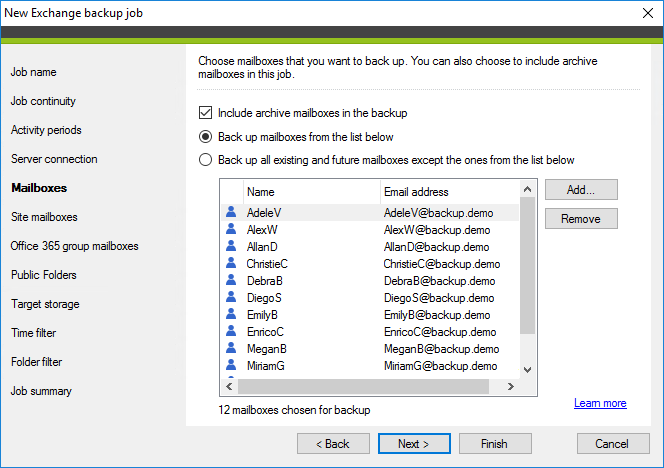664x468 pixels.
Task: Open the Learn more link
Action: (600, 403)
